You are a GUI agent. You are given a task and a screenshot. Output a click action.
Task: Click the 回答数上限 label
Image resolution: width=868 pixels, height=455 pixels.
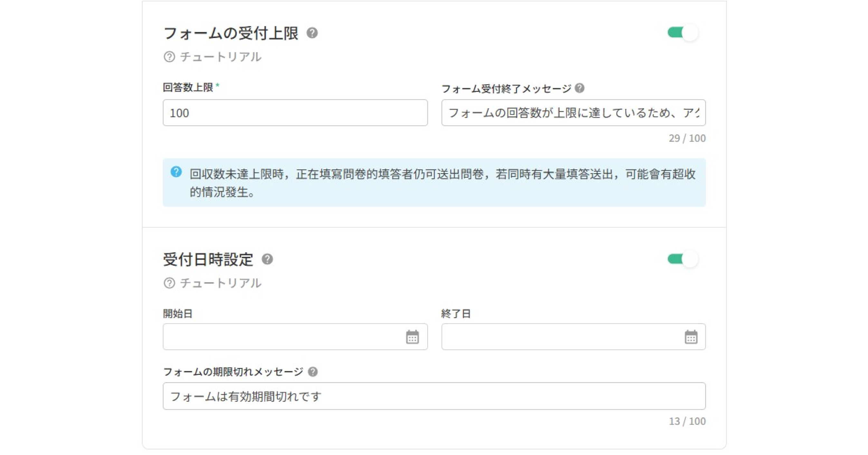[188, 88]
